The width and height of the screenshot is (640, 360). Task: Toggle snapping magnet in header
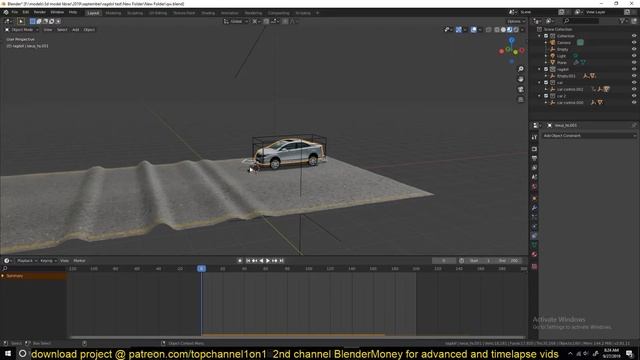(x=266, y=21)
